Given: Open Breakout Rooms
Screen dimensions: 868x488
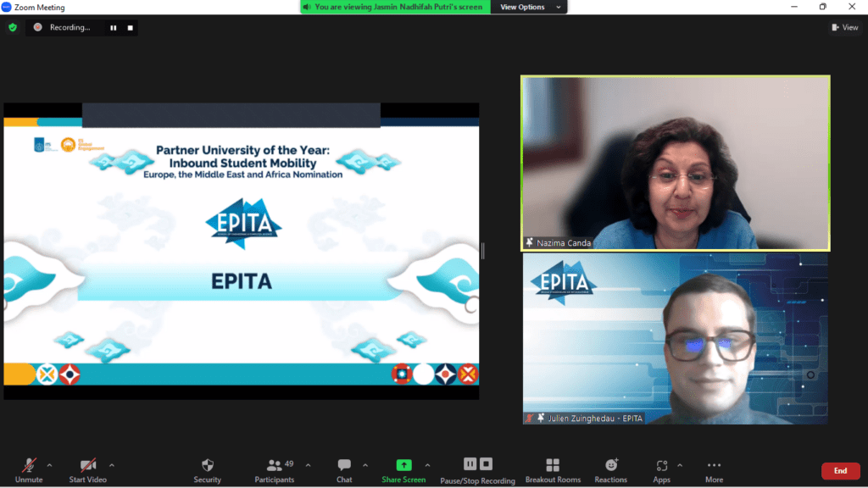Looking at the screenshot, I should [x=553, y=465].
